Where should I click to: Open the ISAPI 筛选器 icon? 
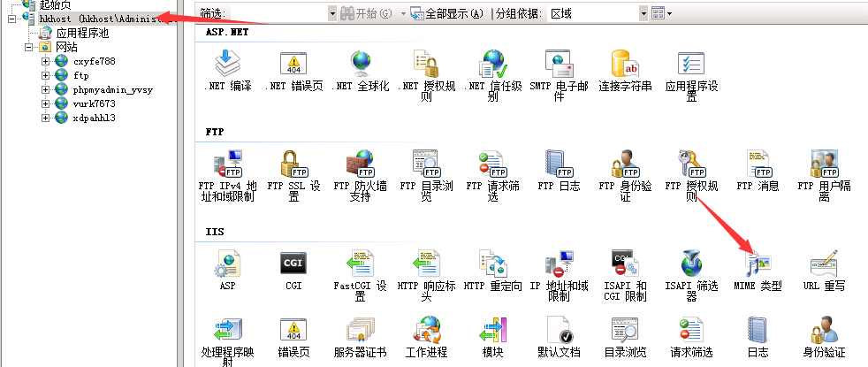pyautogui.click(x=691, y=263)
